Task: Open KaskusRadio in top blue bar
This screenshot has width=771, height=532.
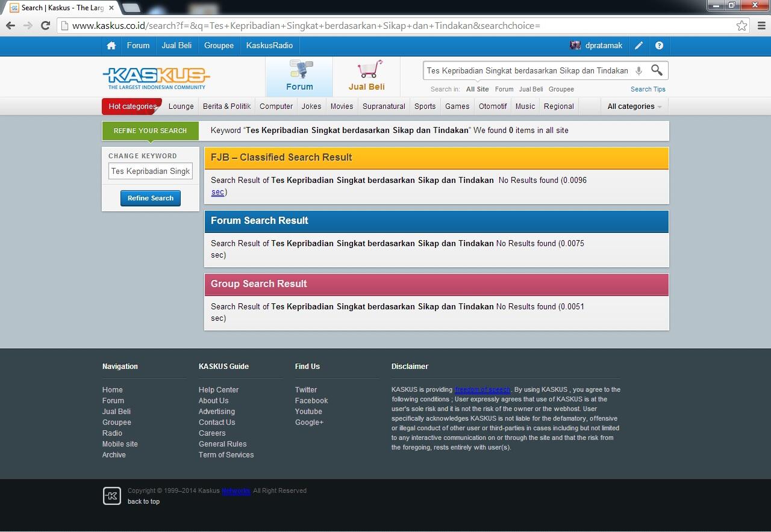Action: (x=269, y=46)
